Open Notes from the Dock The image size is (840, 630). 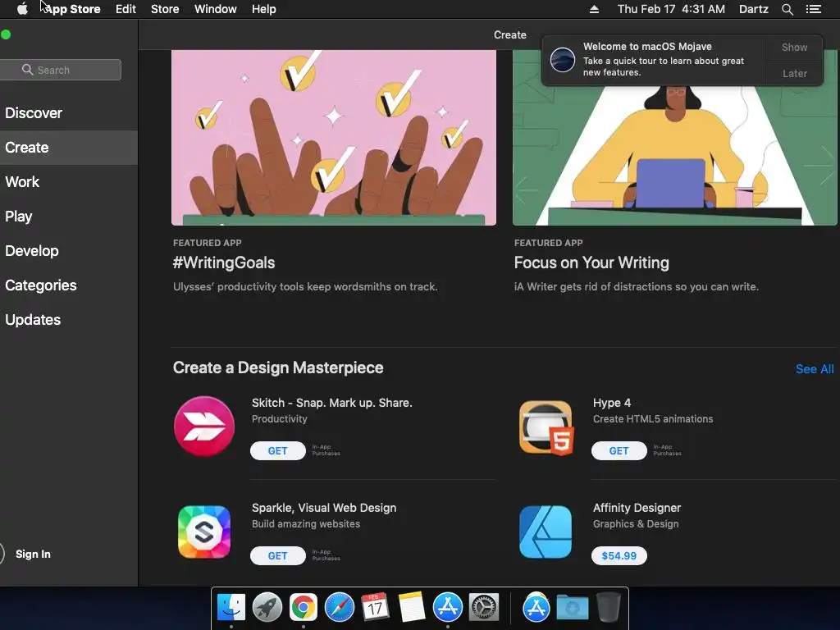point(412,607)
